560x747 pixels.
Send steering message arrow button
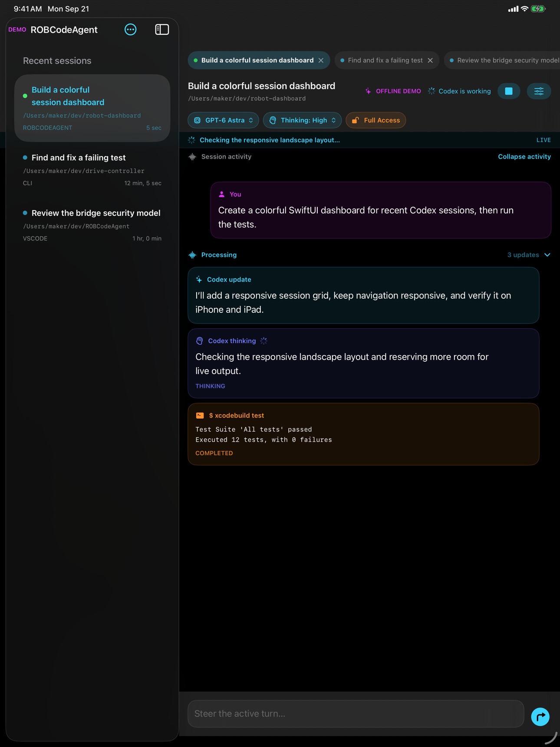click(540, 717)
